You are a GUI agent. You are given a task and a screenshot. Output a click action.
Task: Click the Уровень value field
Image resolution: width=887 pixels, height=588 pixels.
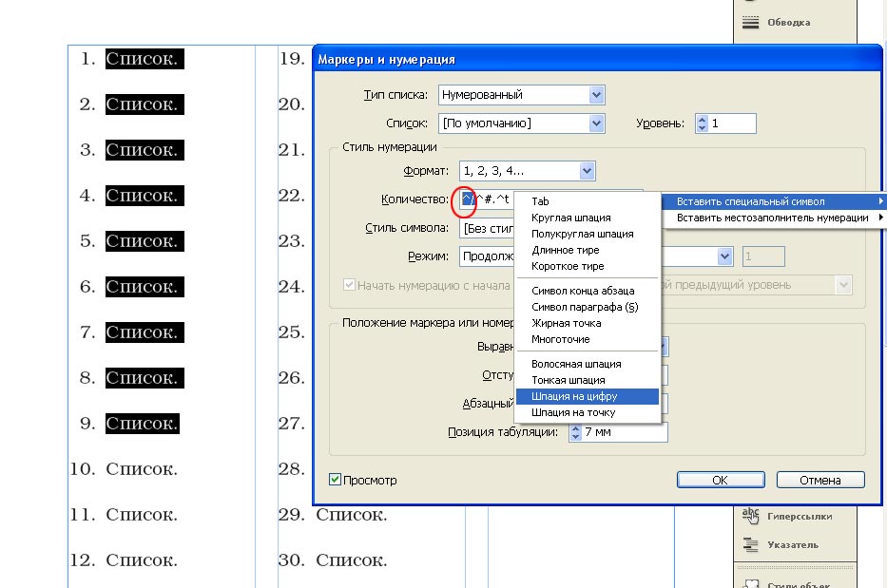(732, 123)
